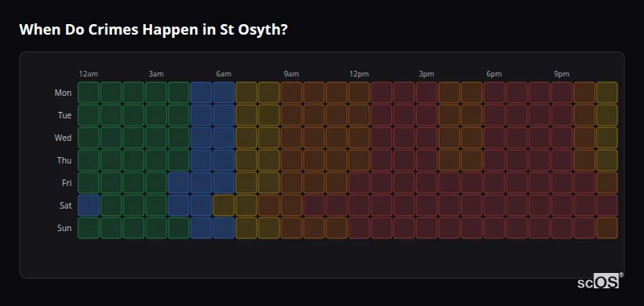
Task: Click the 9pm hour label
Action: point(562,74)
